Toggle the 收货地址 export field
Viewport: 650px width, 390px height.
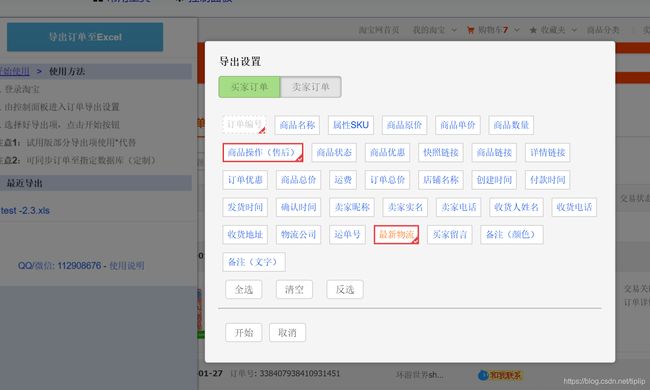pyautogui.click(x=245, y=235)
